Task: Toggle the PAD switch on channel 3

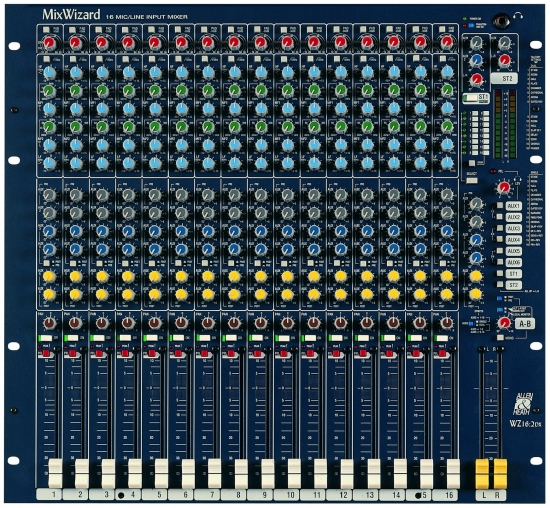Action: (99, 30)
